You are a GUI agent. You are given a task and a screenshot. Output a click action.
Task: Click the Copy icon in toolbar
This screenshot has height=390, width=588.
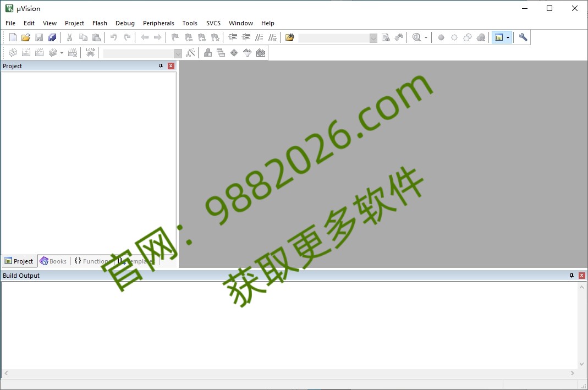[x=83, y=37]
